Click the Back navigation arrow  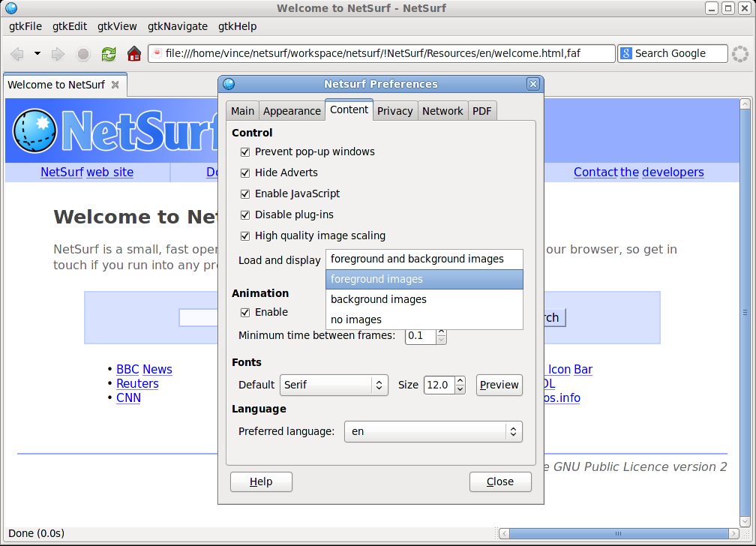(17, 53)
